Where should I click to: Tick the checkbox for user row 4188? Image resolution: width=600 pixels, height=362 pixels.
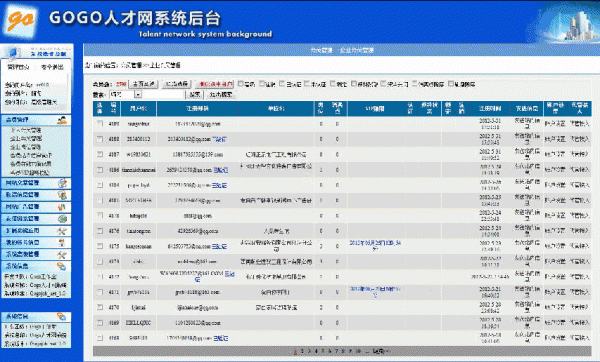tap(100, 139)
